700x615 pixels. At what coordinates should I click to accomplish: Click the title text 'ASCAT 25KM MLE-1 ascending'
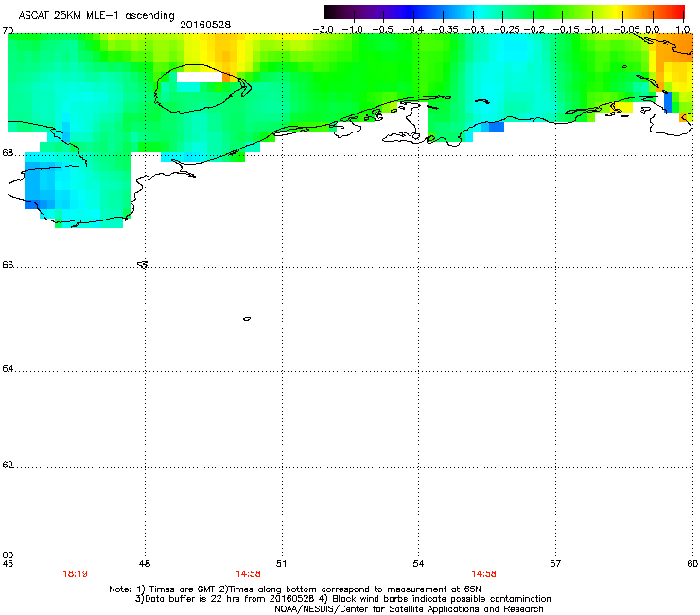(x=96, y=16)
